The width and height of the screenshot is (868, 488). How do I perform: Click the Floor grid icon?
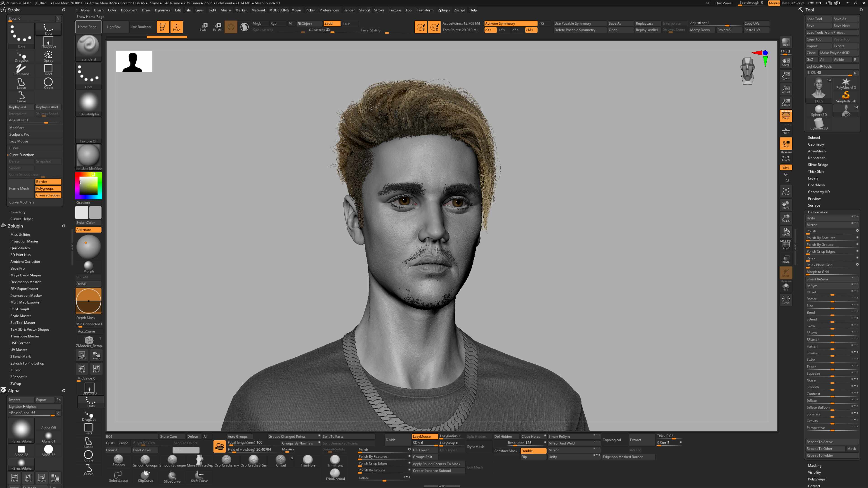tap(786, 130)
